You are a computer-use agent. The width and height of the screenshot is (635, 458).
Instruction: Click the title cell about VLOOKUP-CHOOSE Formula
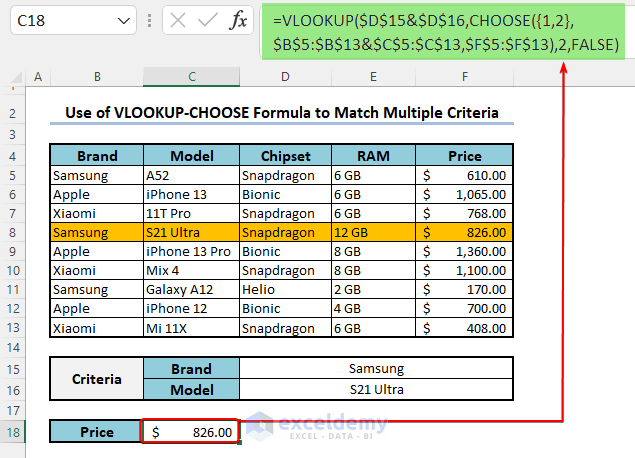click(x=282, y=113)
